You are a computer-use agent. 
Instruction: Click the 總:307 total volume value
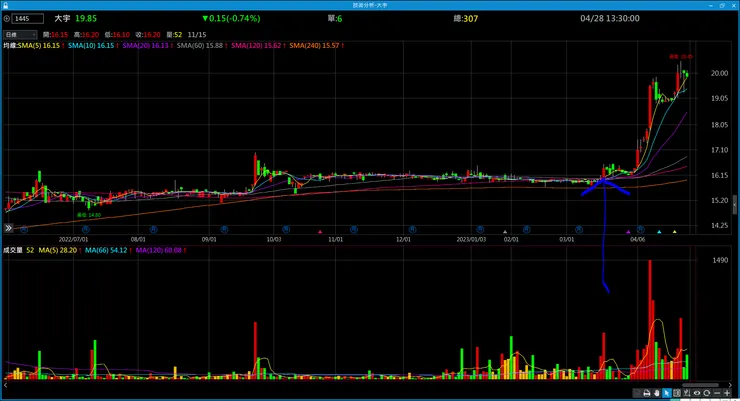(466, 19)
